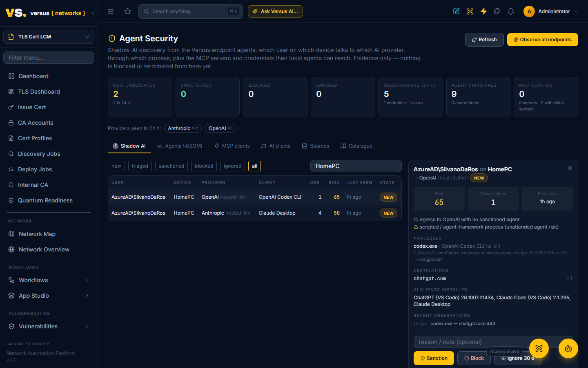The image size is (588, 368).
Task: Focus the reason / note input
Action: point(493,342)
